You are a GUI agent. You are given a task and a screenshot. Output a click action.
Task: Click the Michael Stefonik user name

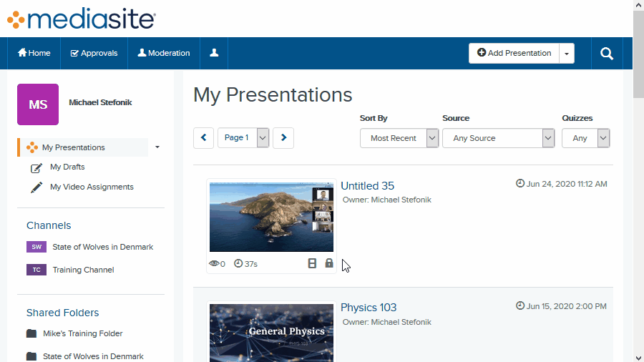point(100,102)
